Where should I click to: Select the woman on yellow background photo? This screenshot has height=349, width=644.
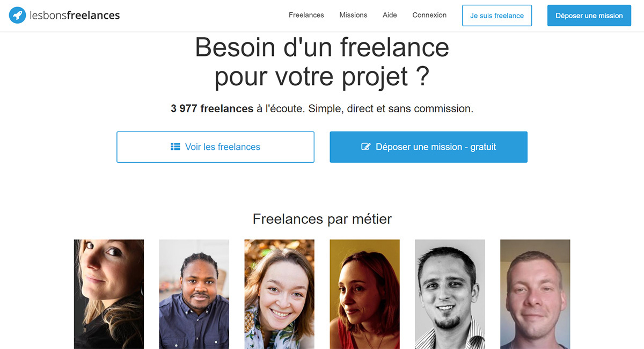[x=365, y=294]
